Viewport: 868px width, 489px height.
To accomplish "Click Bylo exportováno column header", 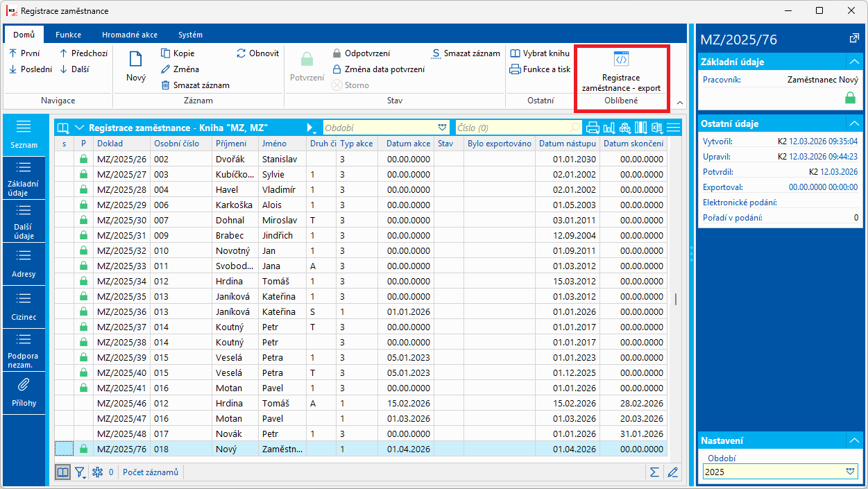I will pos(499,144).
